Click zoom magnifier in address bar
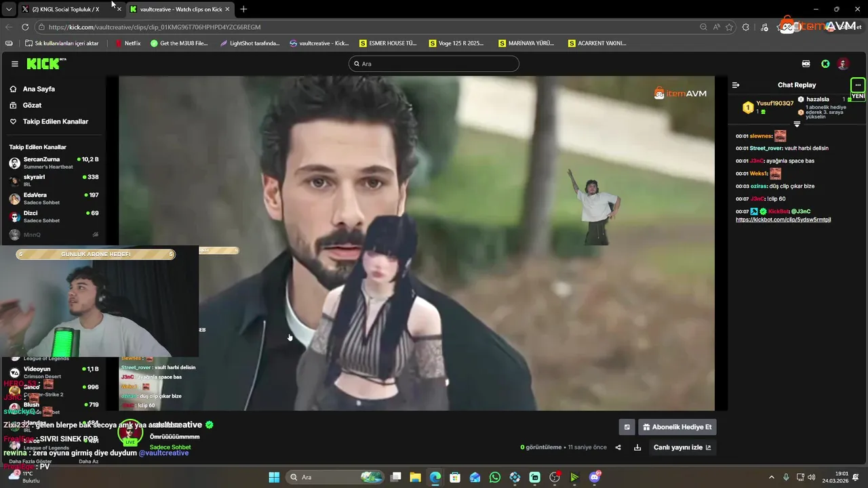 point(703,27)
